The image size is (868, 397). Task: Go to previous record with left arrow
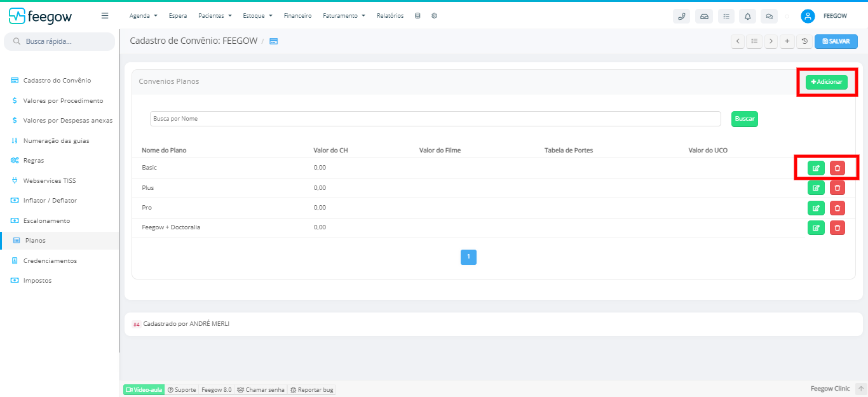click(x=738, y=41)
